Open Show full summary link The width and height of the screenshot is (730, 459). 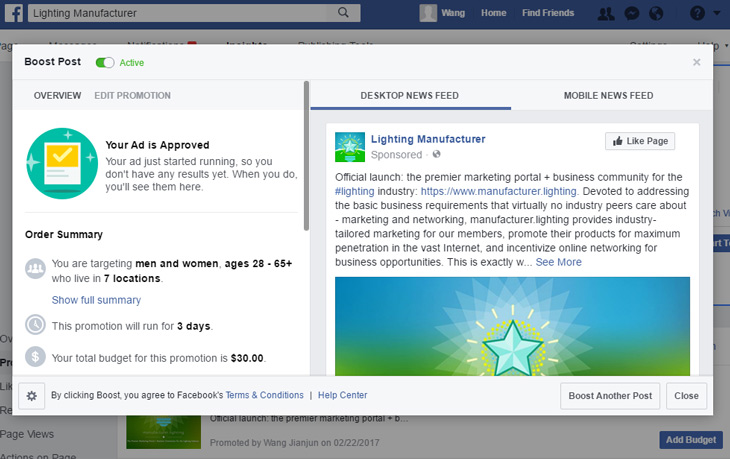[x=96, y=300]
